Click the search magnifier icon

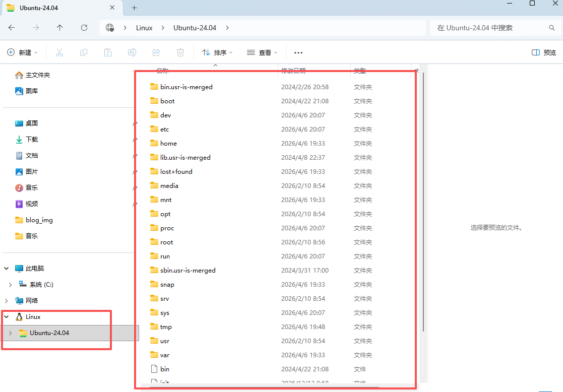551,28
